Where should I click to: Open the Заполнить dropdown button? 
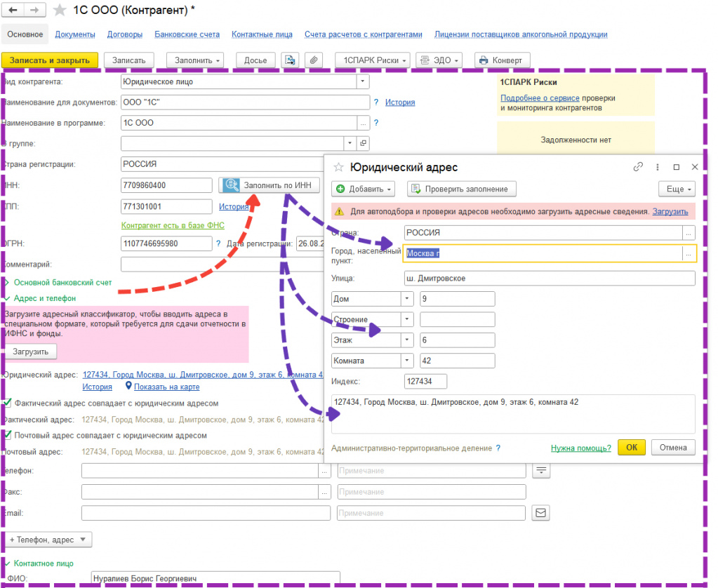pos(194,60)
